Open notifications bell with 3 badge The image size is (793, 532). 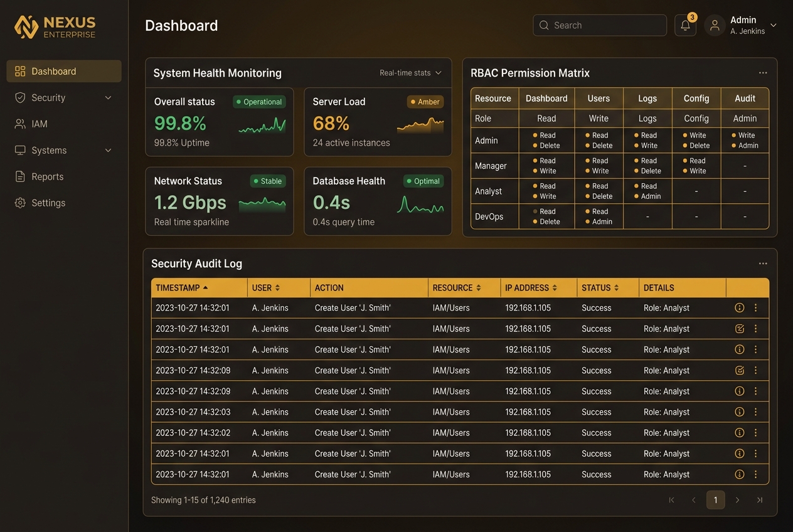686,25
